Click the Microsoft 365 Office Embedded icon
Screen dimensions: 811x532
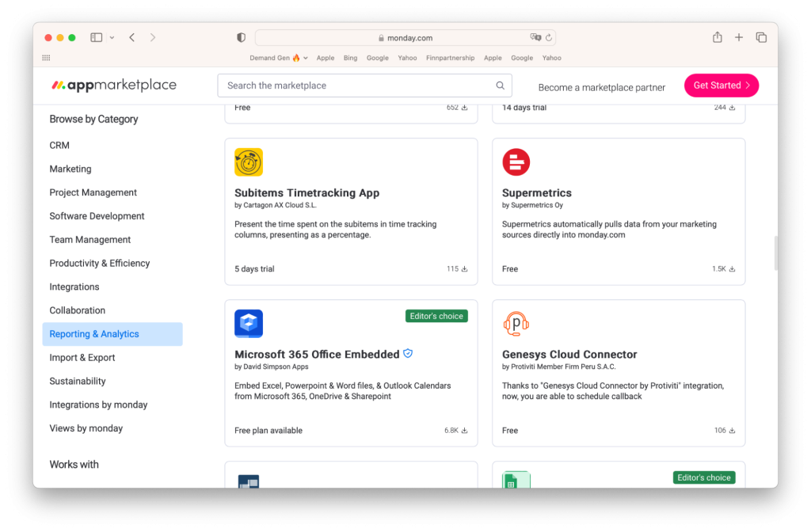pyautogui.click(x=249, y=324)
